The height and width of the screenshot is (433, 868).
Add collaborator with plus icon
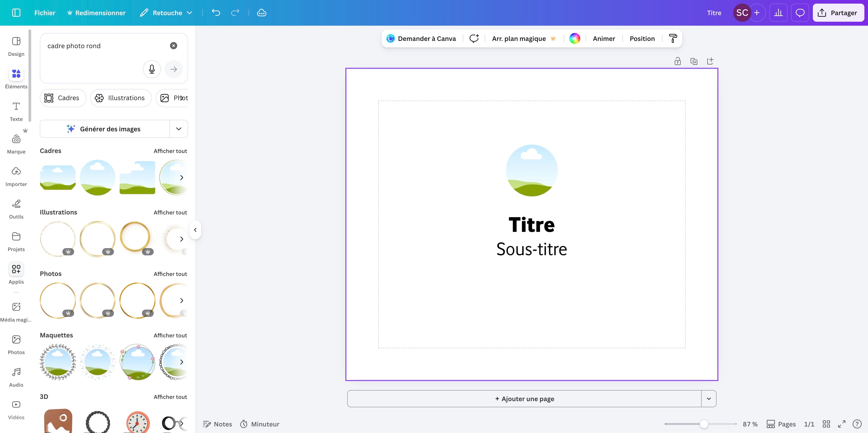point(757,13)
